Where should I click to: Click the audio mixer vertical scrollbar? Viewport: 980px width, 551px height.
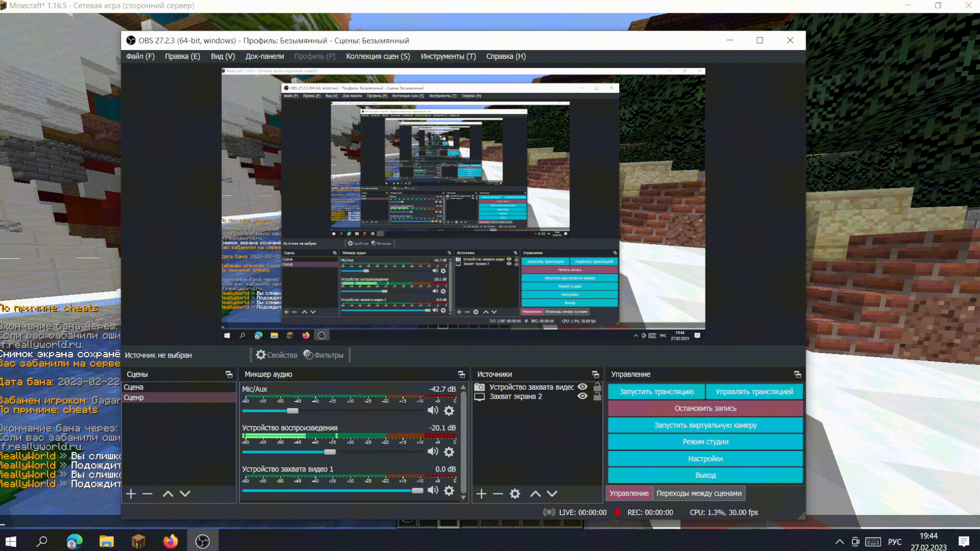(463, 442)
